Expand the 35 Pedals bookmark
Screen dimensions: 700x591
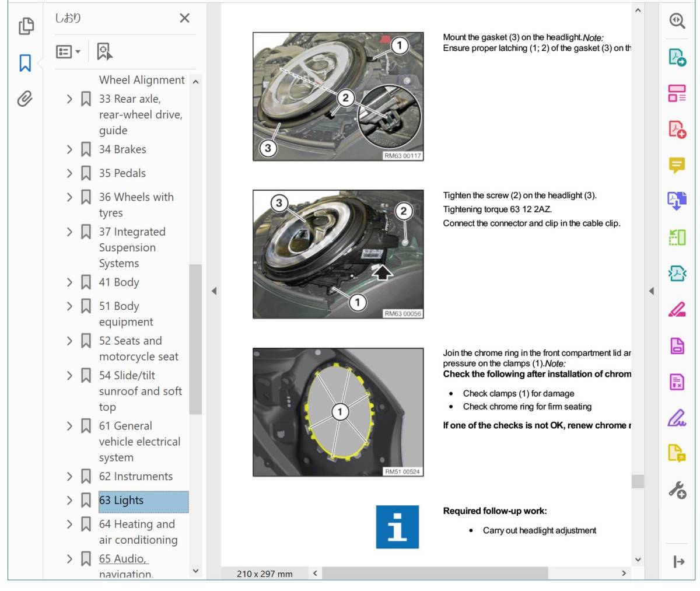click(69, 173)
